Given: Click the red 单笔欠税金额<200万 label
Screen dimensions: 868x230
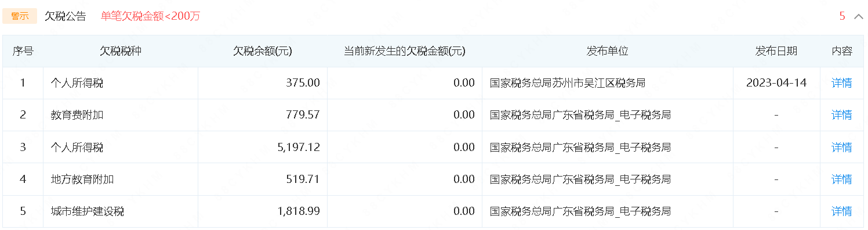Looking at the screenshot, I should (151, 16).
